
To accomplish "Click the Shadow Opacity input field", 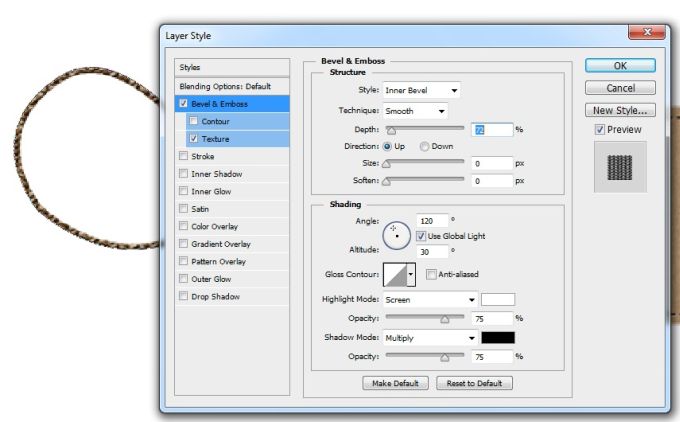I will [x=492, y=357].
